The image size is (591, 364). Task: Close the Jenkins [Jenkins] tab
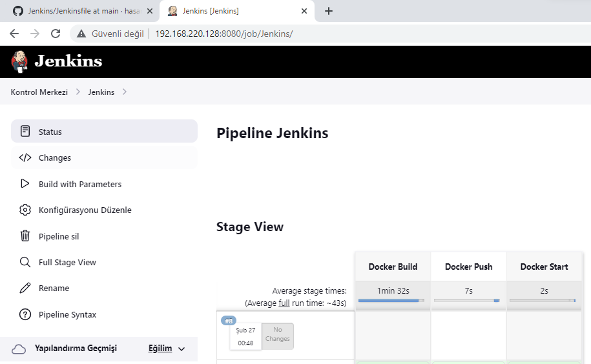point(304,11)
